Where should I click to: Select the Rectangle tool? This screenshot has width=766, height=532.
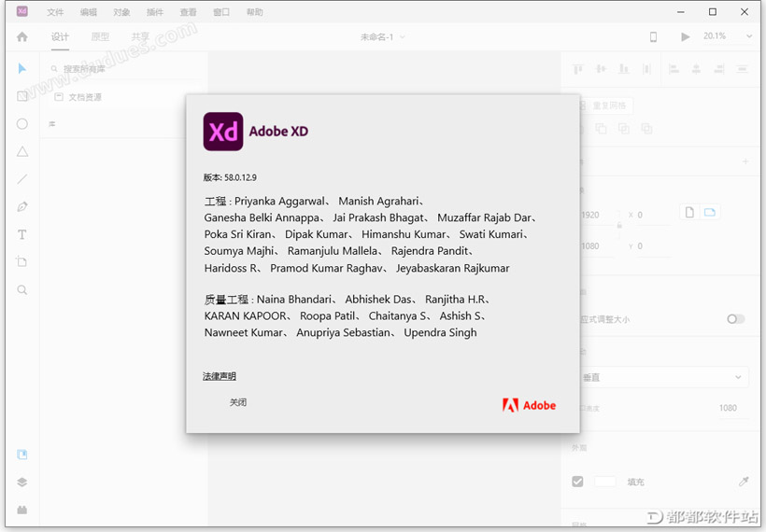tap(22, 96)
